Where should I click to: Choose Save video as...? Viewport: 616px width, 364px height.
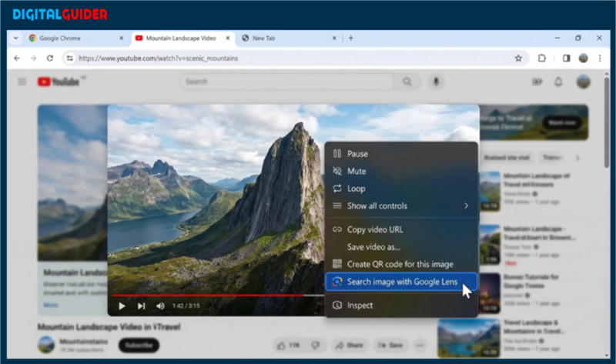click(x=401, y=247)
